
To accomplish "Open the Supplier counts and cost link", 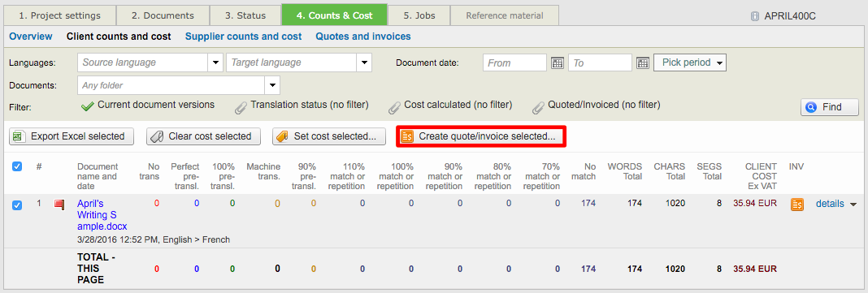I will pyautogui.click(x=244, y=37).
